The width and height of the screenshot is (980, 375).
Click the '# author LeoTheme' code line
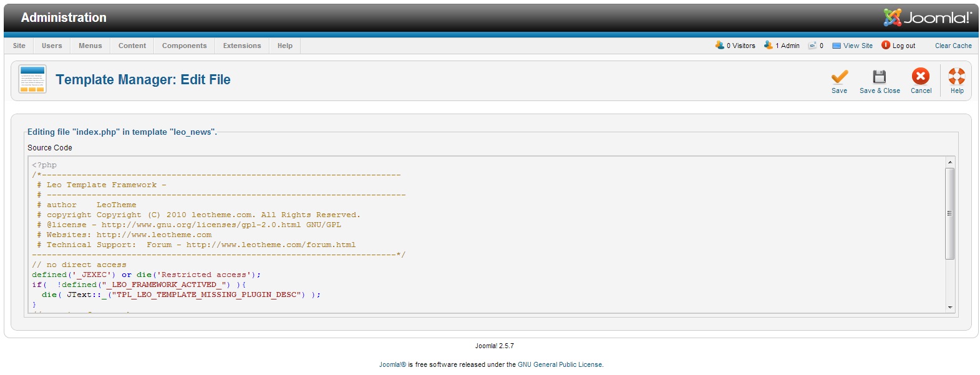pyautogui.click(x=87, y=205)
